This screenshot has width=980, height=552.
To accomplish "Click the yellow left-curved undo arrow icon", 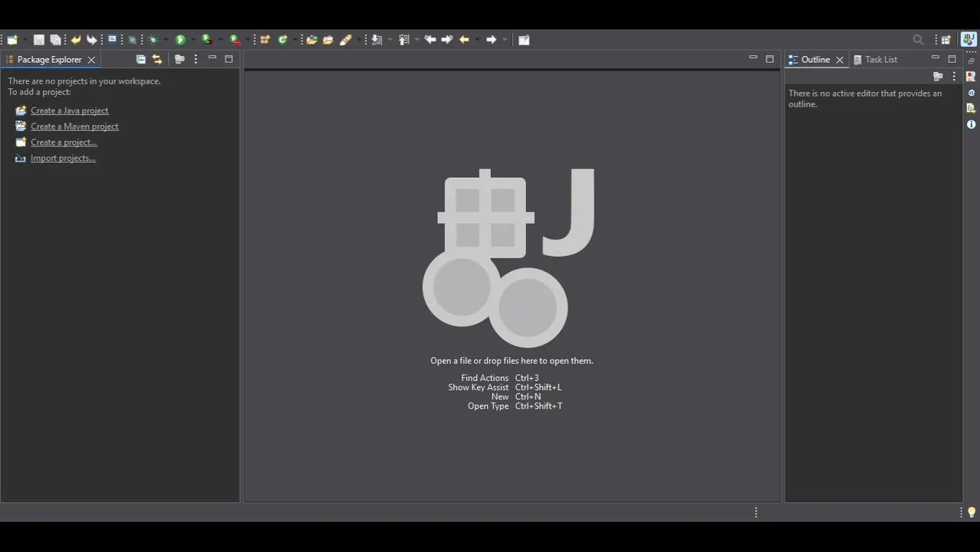I will point(76,40).
